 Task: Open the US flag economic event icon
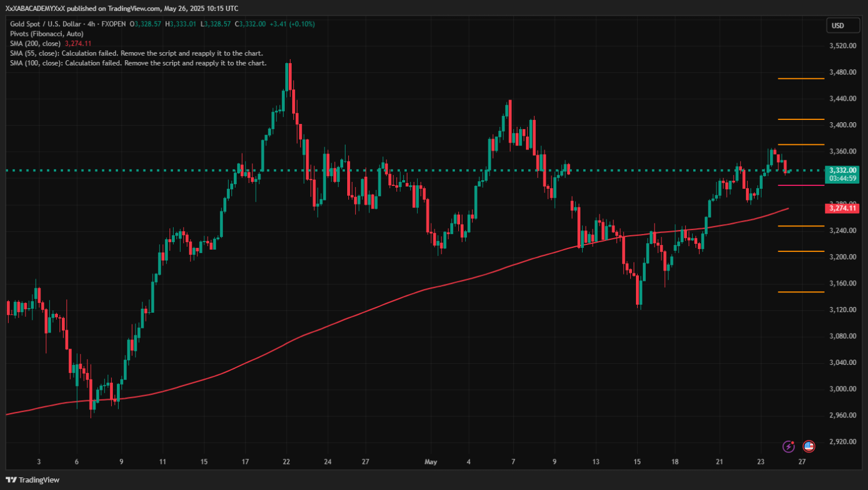click(809, 447)
